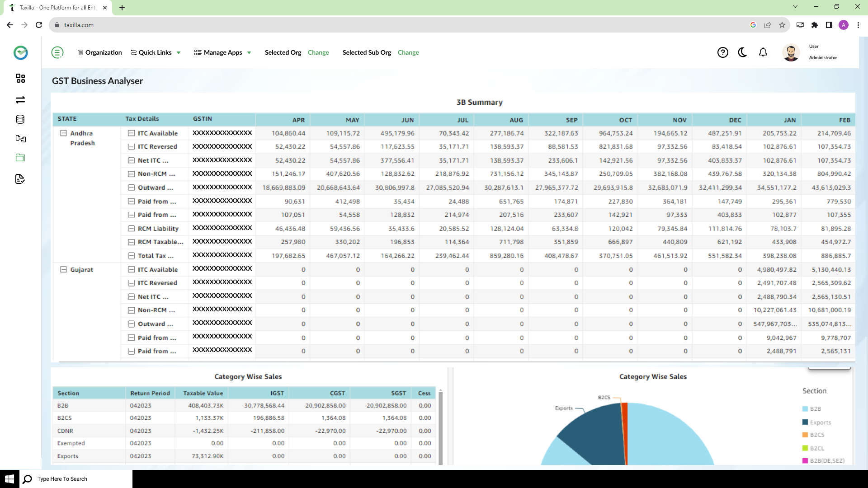Toggle B2CL legend swatch in pie chart
This screenshot has width=868, height=488.
point(805,448)
